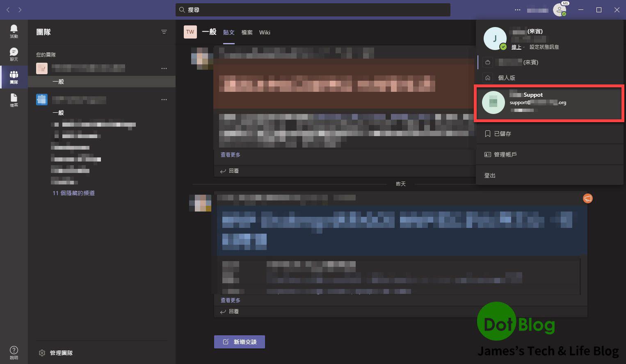This screenshot has height=364, width=626.
Task: Select the Teams icon in sidebar
Action: (x=14, y=77)
